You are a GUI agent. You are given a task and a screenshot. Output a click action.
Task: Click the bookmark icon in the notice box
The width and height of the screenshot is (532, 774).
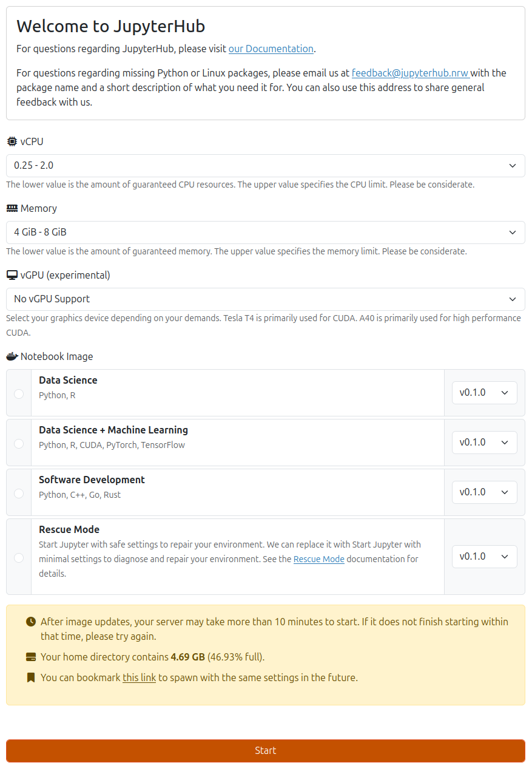(x=31, y=677)
